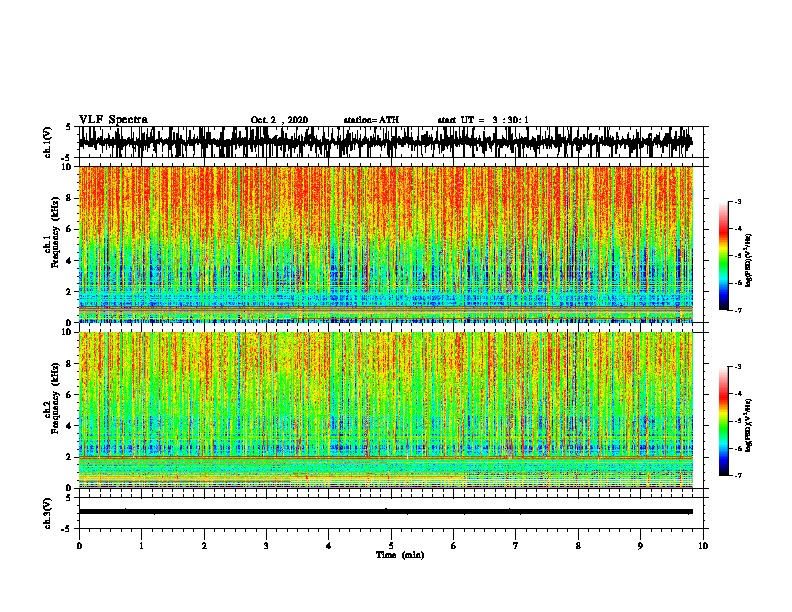Click time axis tick label "0"
The image size is (792, 612).
click(79, 545)
